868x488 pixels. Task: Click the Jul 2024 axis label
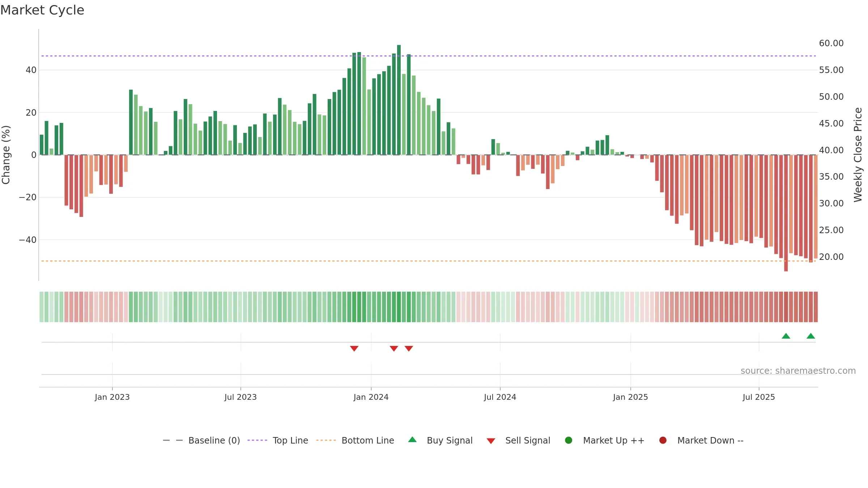pyautogui.click(x=500, y=397)
